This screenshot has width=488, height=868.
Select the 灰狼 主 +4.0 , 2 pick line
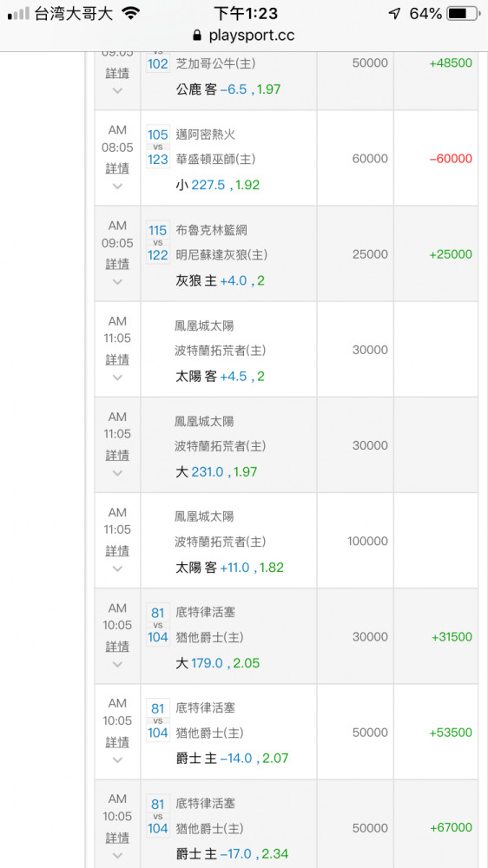(x=220, y=280)
